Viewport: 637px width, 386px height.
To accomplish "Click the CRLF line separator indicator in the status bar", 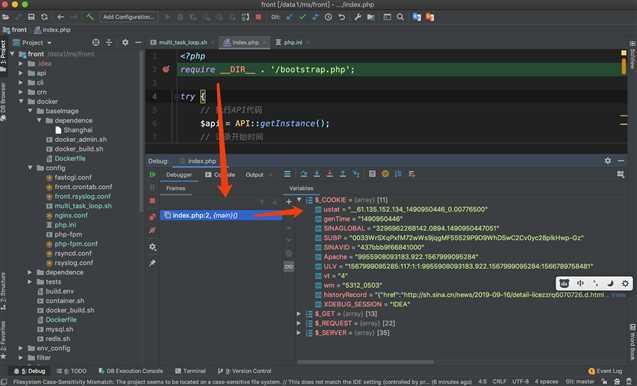I will pyautogui.click(x=499, y=382).
